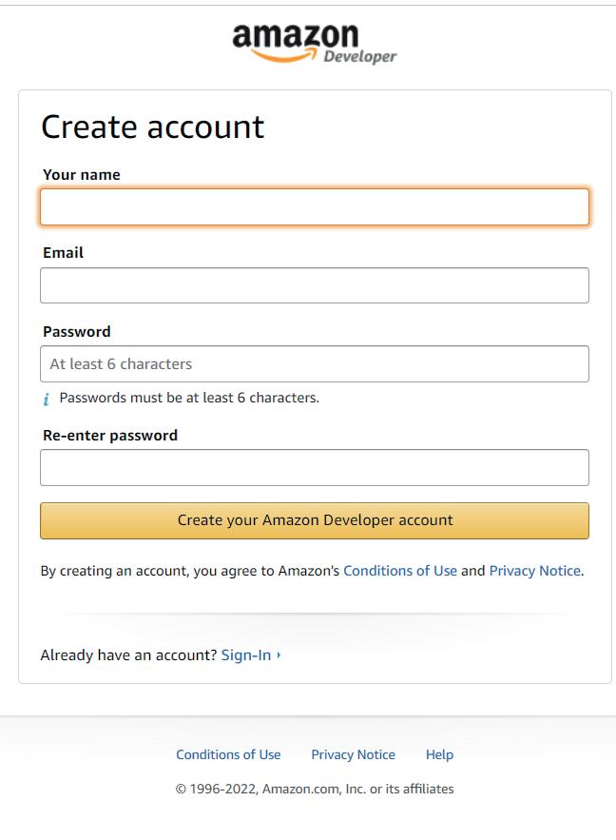Go to Help in the footer

tap(439, 754)
